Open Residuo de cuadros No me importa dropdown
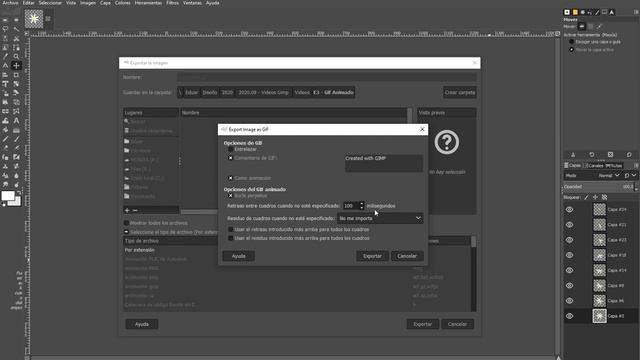 click(x=380, y=218)
